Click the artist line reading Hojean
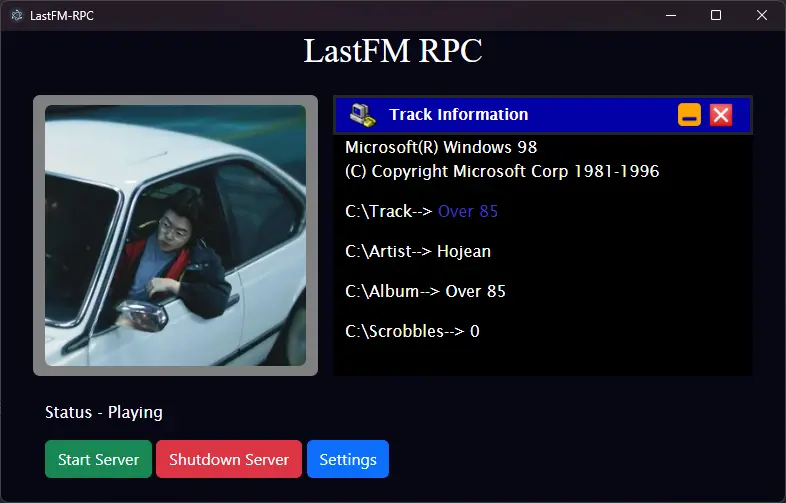The image size is (786, 503). coord(418,251)
